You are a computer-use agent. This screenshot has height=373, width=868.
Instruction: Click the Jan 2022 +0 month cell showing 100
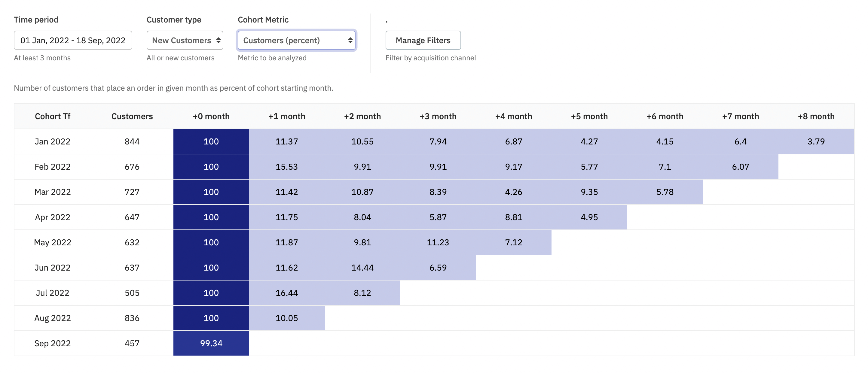tap(211, 142)
